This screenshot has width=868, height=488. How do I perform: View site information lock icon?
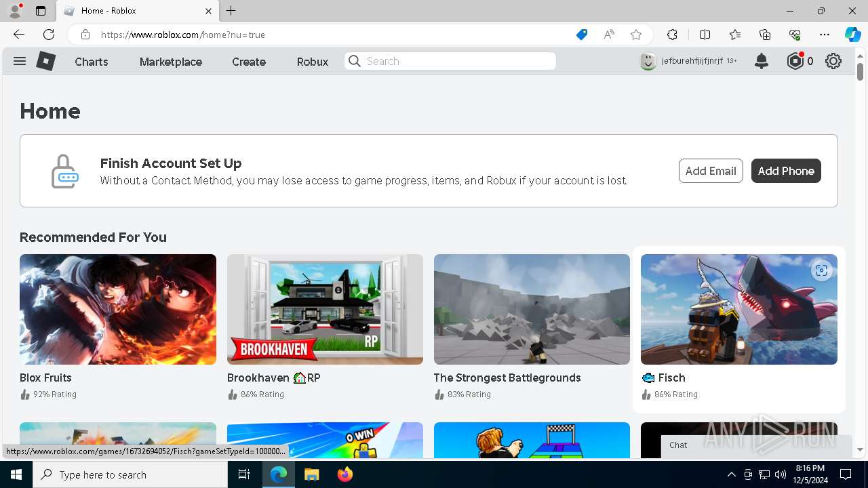(85, 35)
